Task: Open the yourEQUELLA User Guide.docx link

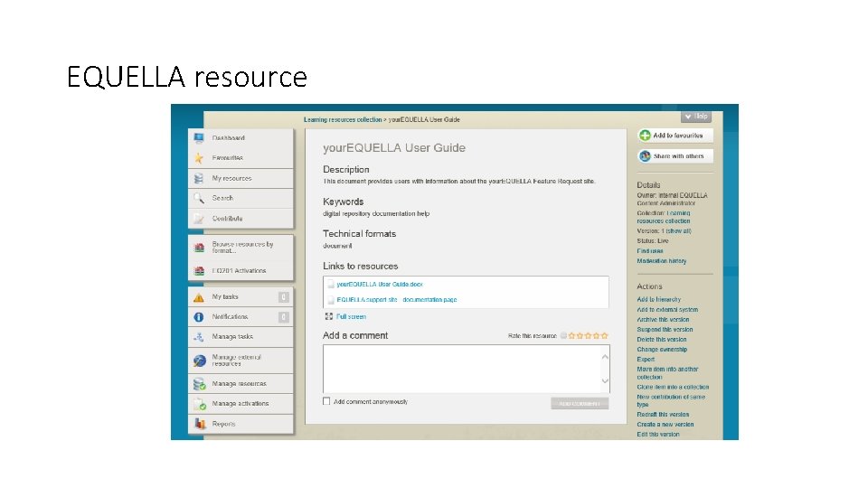Action: [x=380, y=285]
